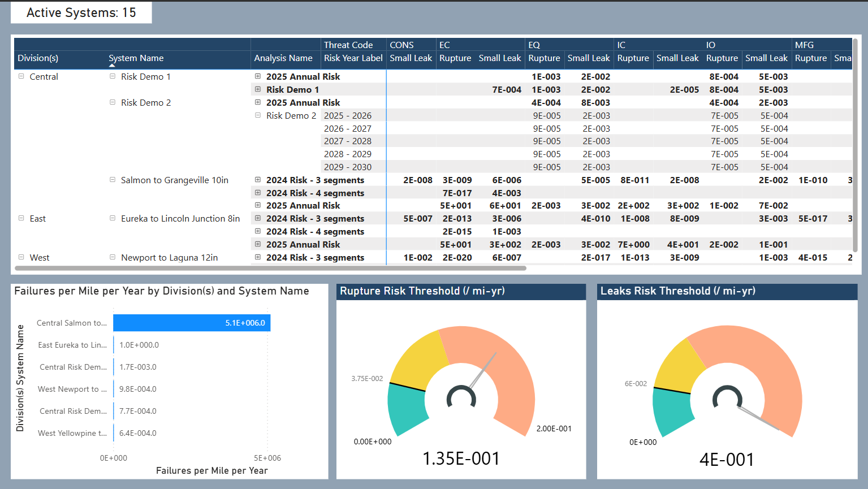Expand the bold 'Risk Demo 1' analysis row
Screen dimensions: 868x489
coord(258,89)
